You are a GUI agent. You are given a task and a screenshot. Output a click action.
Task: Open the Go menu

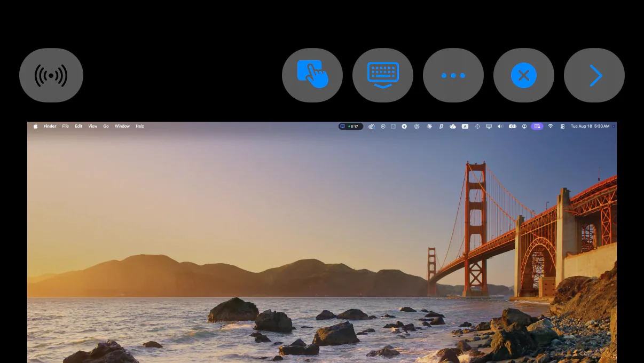click(x=106, y=127)
